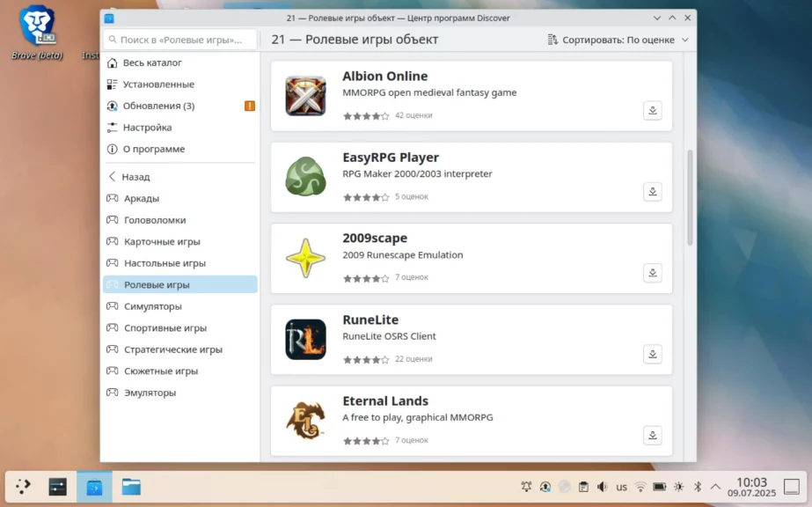
Task: Click the Eternal Lands dragon icon
Action: 305,421
